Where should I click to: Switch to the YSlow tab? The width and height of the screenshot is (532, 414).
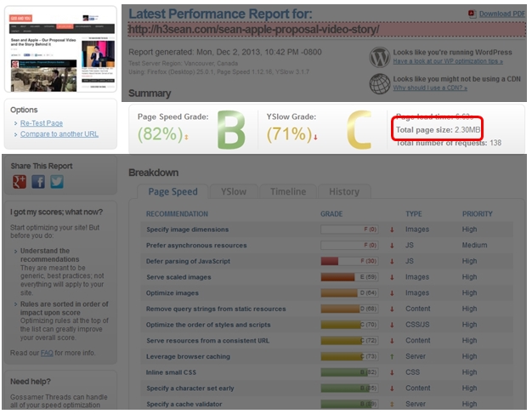[x=229, y=192]
